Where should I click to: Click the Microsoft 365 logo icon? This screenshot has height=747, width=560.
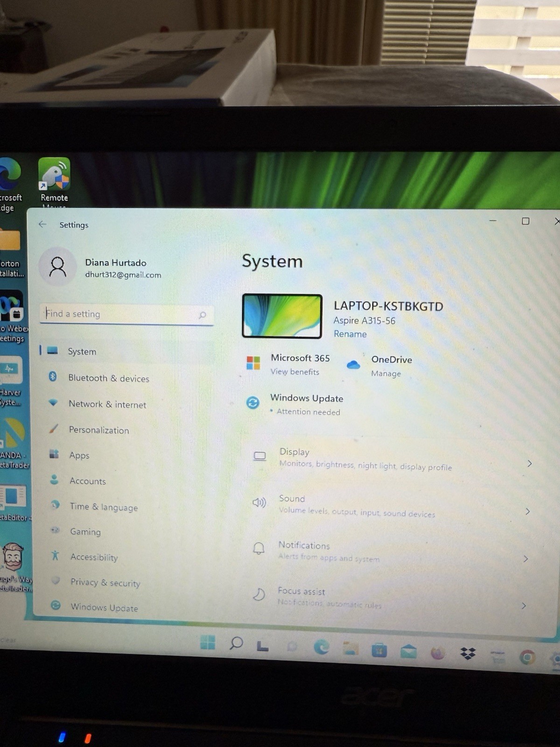click(x=253, y=362)
